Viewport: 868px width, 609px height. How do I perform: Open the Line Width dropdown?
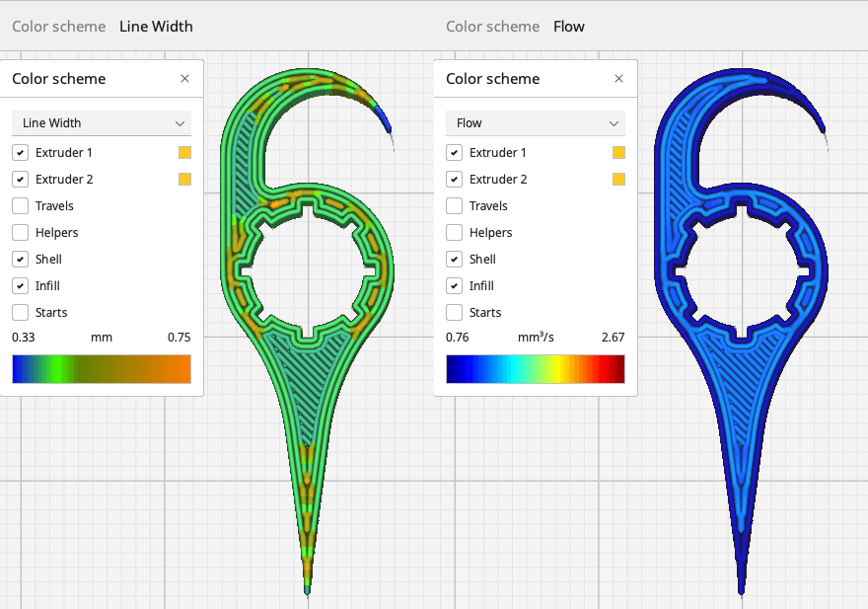click(x=102, y=123)
